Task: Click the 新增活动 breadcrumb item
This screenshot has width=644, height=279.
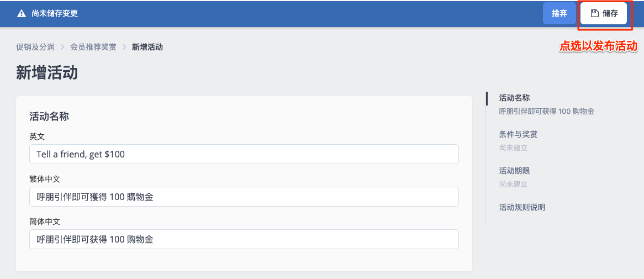Action: point(147,47)
